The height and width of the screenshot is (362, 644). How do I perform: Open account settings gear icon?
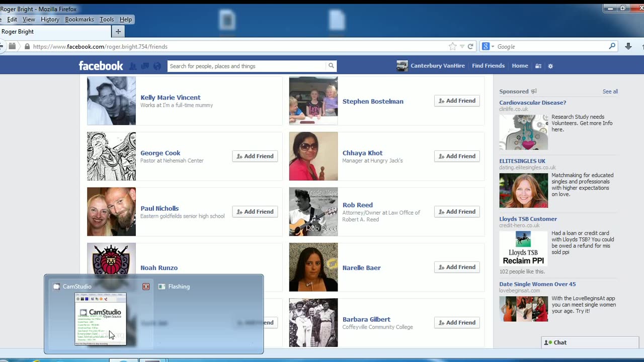point(550,66)
